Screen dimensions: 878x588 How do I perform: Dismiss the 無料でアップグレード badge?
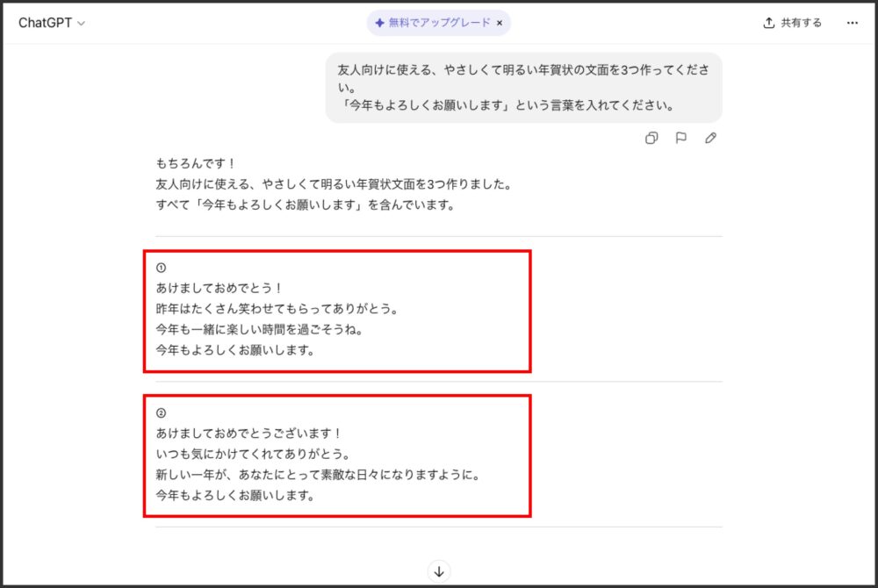tap(499, 24)
